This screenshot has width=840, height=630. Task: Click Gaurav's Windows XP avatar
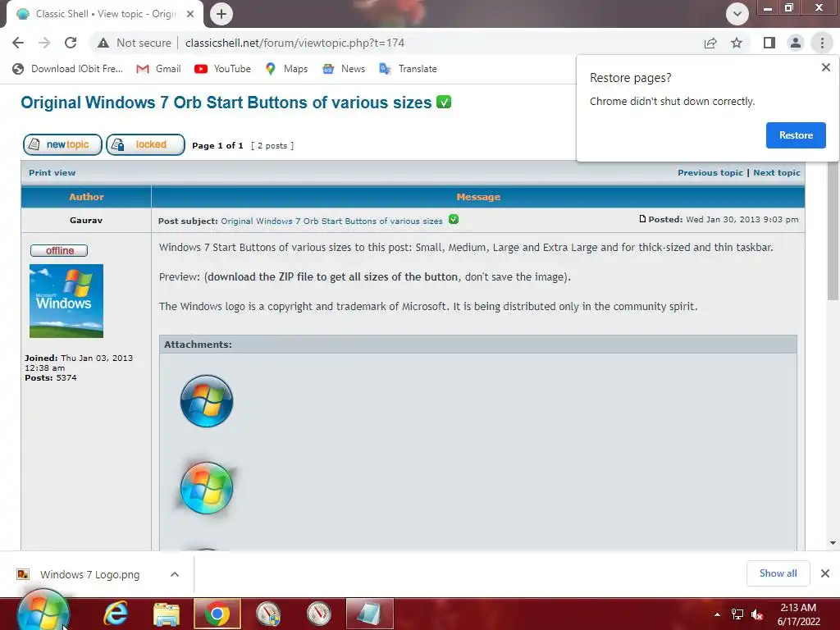[x=66, y=301]
